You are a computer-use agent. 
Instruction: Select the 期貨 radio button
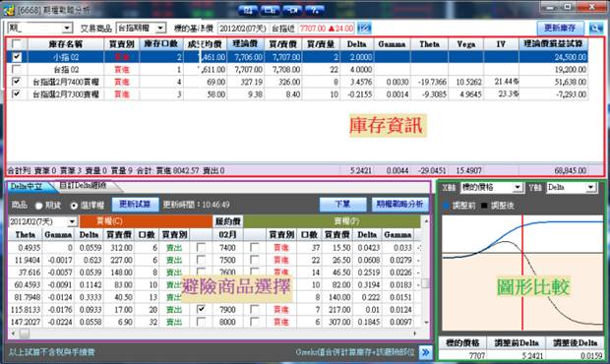pos(39,206)
